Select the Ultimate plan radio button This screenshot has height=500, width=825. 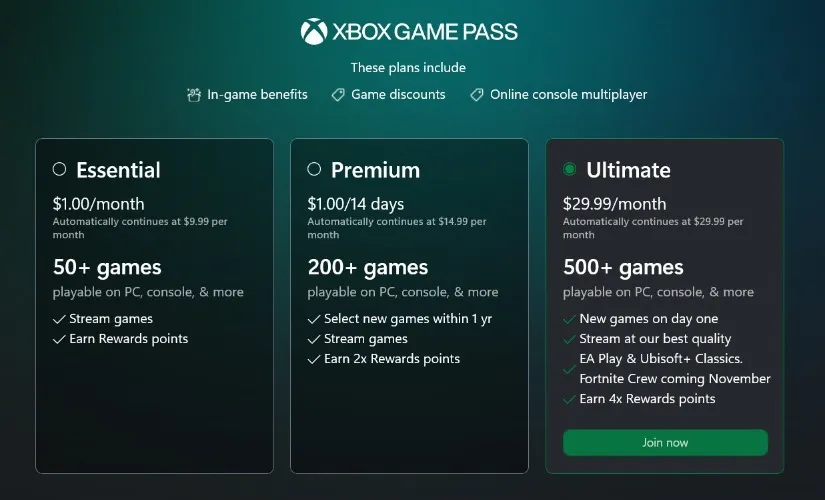[x=570, y=169]
